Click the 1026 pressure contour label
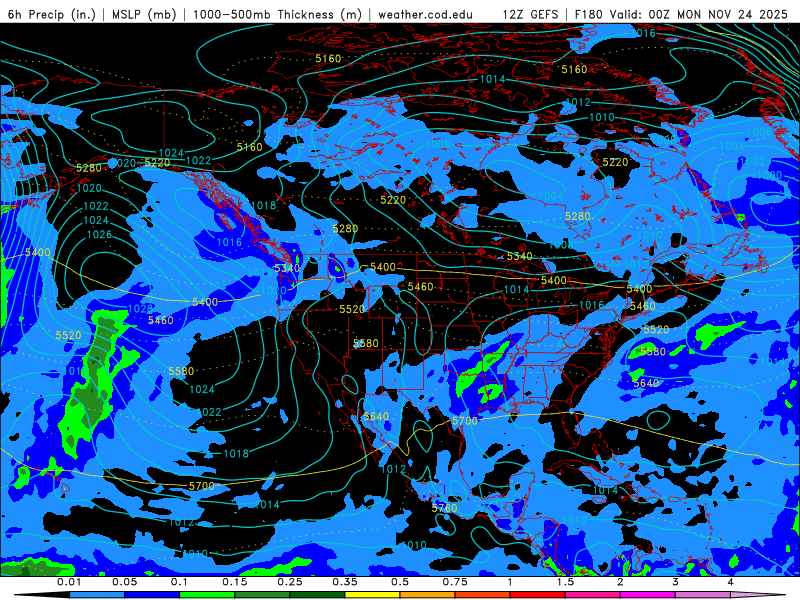 click(x=99, y=234)
